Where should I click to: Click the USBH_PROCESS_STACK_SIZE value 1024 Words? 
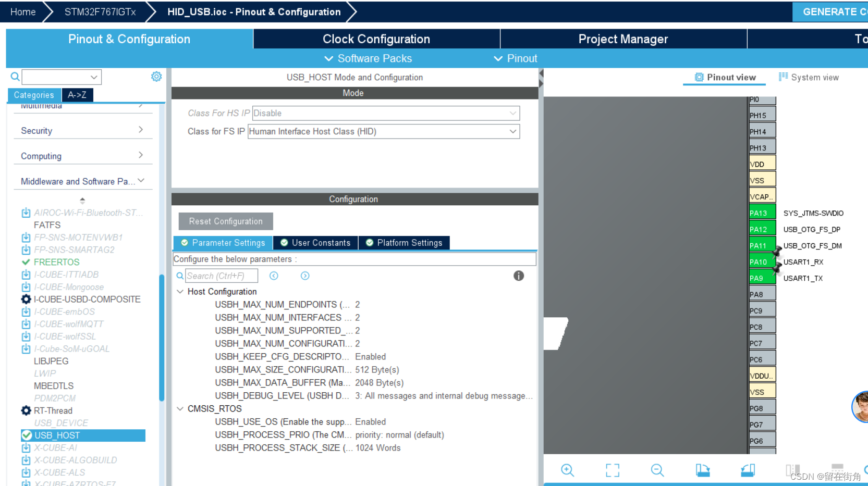378,447
